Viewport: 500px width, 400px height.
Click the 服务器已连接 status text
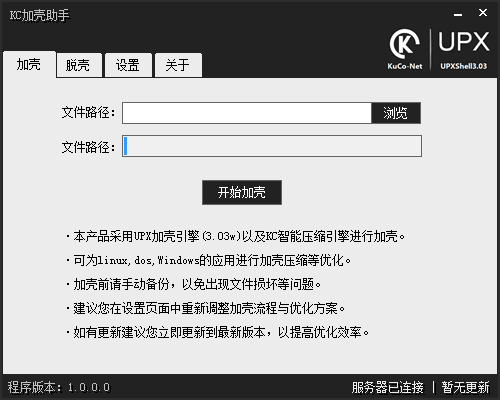(387, 387)
